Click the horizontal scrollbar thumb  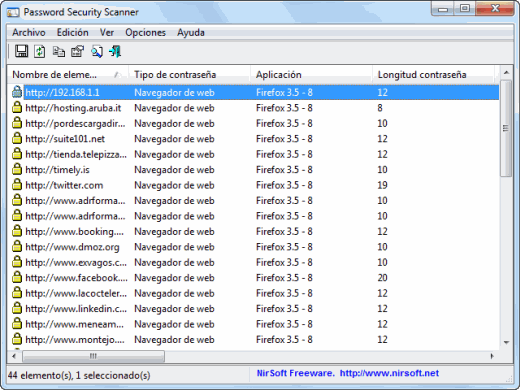[x=93, y=356]
